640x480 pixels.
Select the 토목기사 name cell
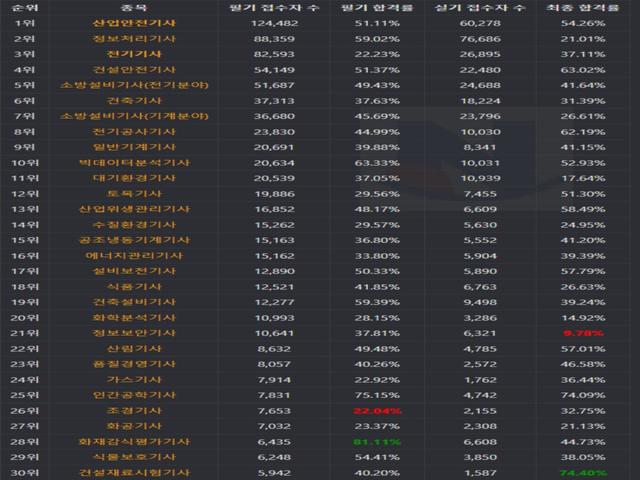coord(134,193)
